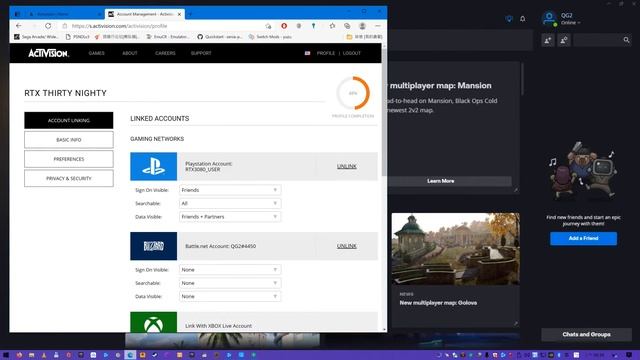Click the Battle.net shield icon
640x360 pixels.
(509, 19)
